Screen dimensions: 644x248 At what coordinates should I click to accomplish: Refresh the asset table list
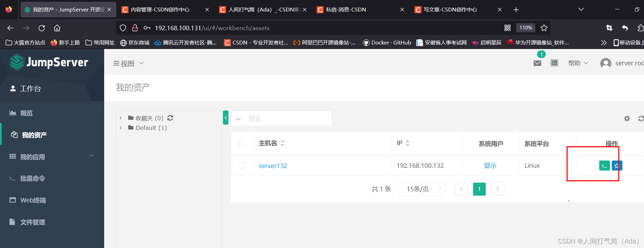641,119
